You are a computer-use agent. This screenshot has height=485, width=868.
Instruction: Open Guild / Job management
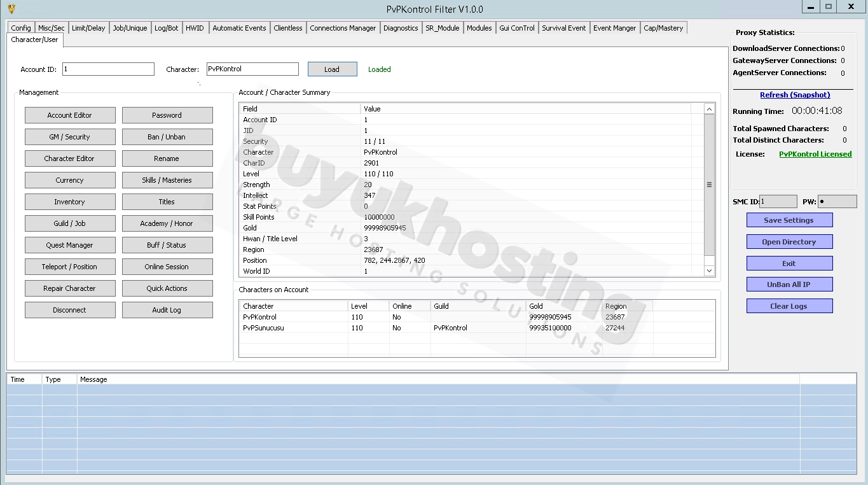pos(70,223)
